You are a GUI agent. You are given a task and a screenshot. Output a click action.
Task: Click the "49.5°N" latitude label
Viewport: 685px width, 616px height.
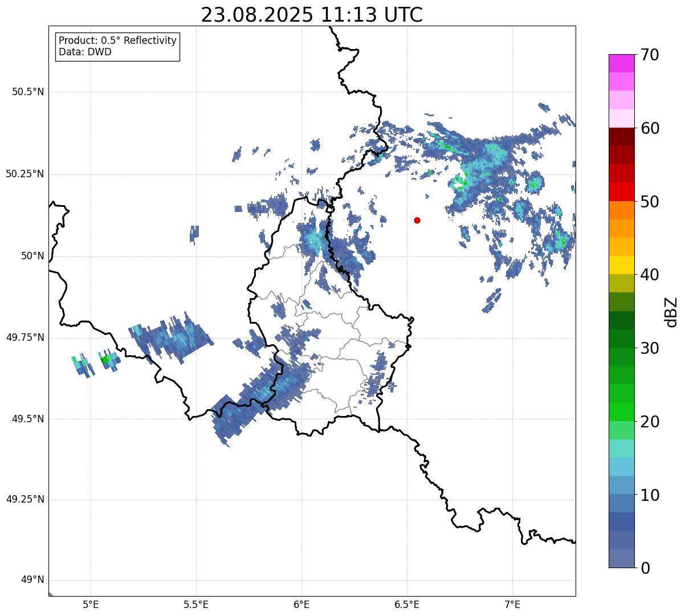28,419
